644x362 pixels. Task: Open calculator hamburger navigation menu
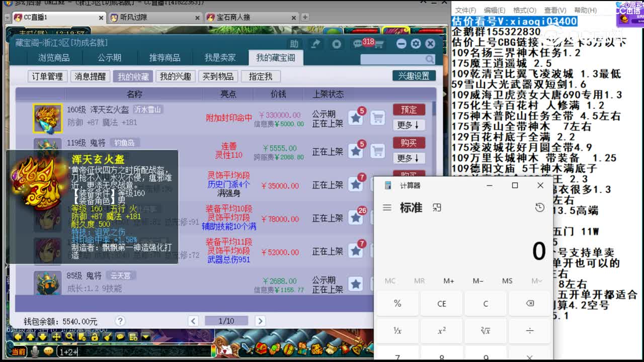coord(387,208)
